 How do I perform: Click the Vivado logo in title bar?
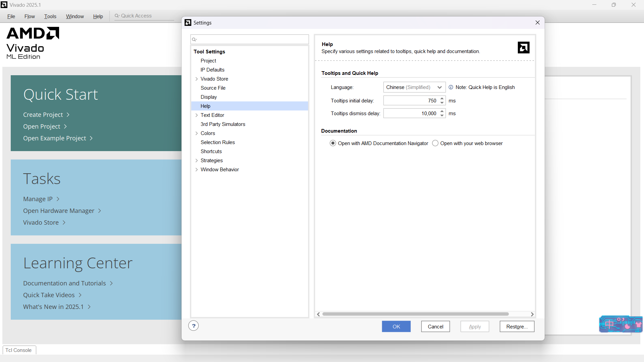click(x=4, y=5)
